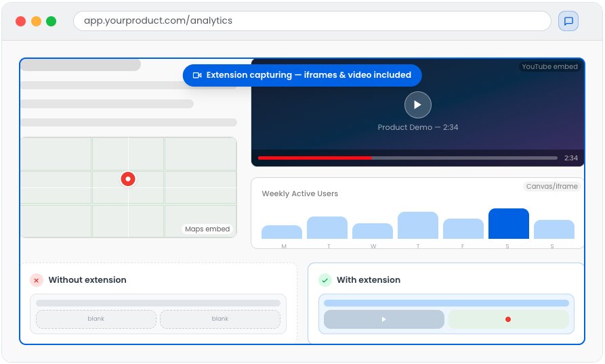Screen dimensions: 605x364
Task: Click the Without extension heading
Action: pos(87,280)
